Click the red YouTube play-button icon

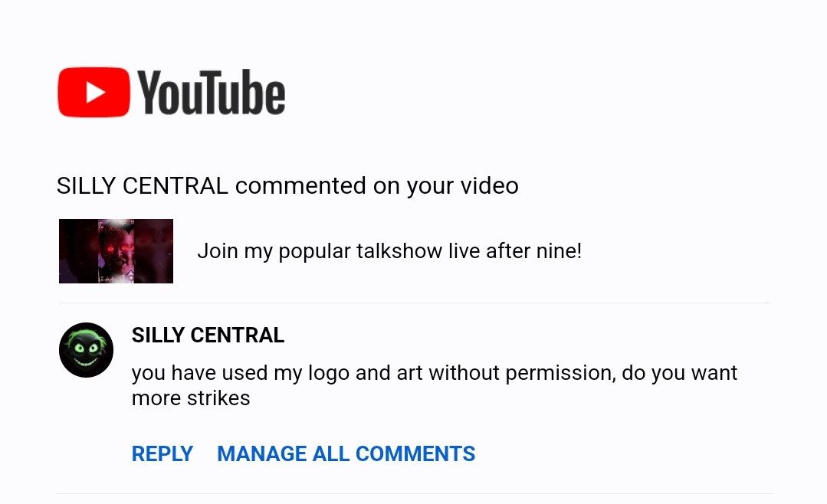pos(94,93)
